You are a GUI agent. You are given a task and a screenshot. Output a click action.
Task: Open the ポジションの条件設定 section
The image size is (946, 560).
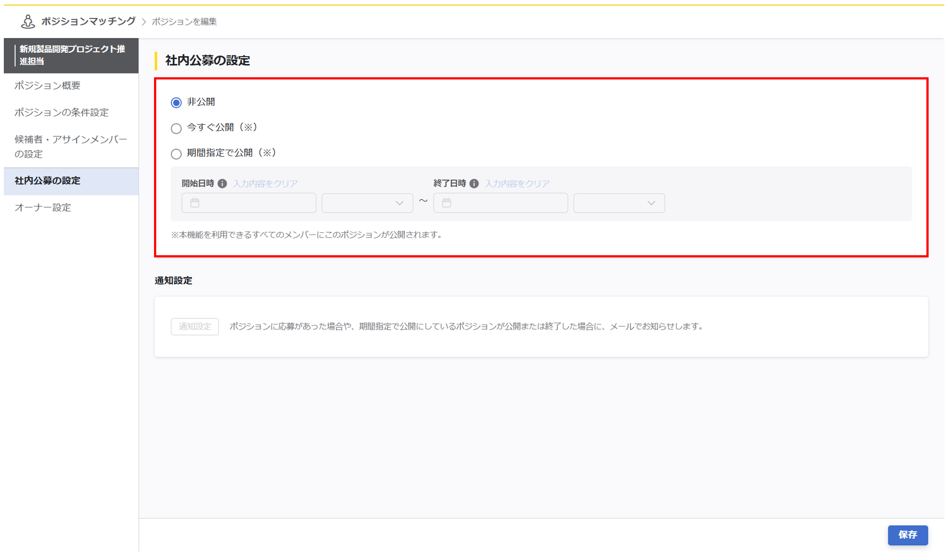(x=62, y=112)
